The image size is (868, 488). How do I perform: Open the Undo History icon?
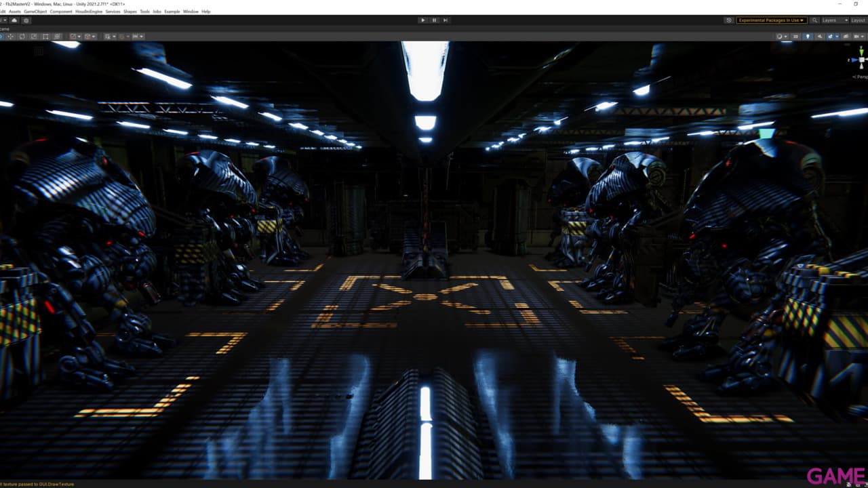[x=729, y=20]
